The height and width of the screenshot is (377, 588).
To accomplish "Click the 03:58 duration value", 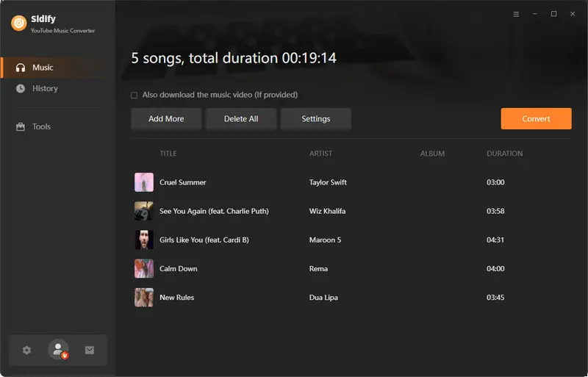I will click(495, 211).
